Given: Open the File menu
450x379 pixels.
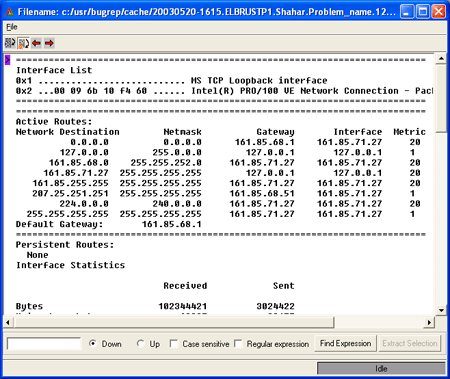Looking at the screenshot, I should pyautogui.click(x=12, y=27).
